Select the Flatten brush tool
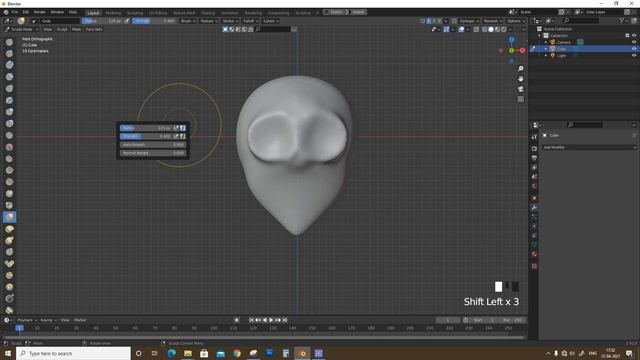This screenshot has height=360, width=640. point(9,158)
